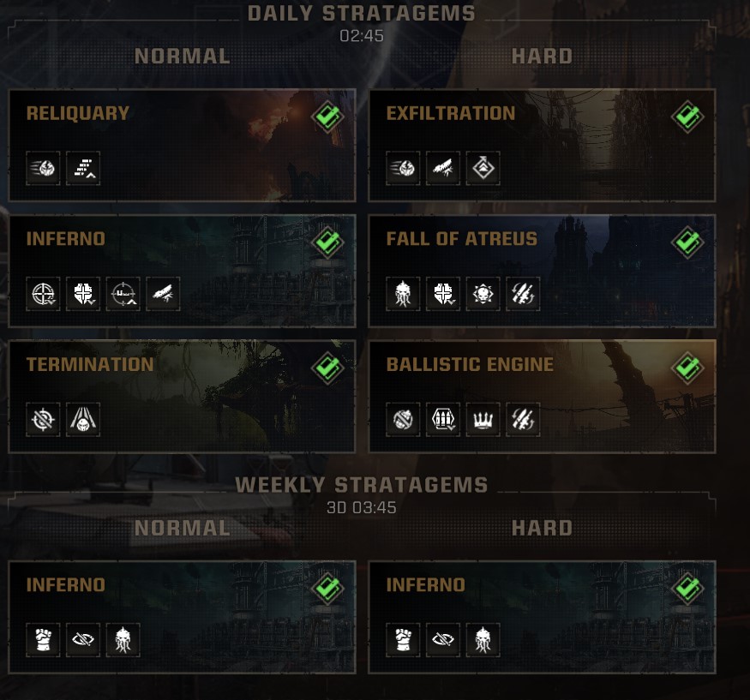Click the crosshair icon on daily Inferno
The width and height of the screenshot is (750, 700).
click(43, 294)
